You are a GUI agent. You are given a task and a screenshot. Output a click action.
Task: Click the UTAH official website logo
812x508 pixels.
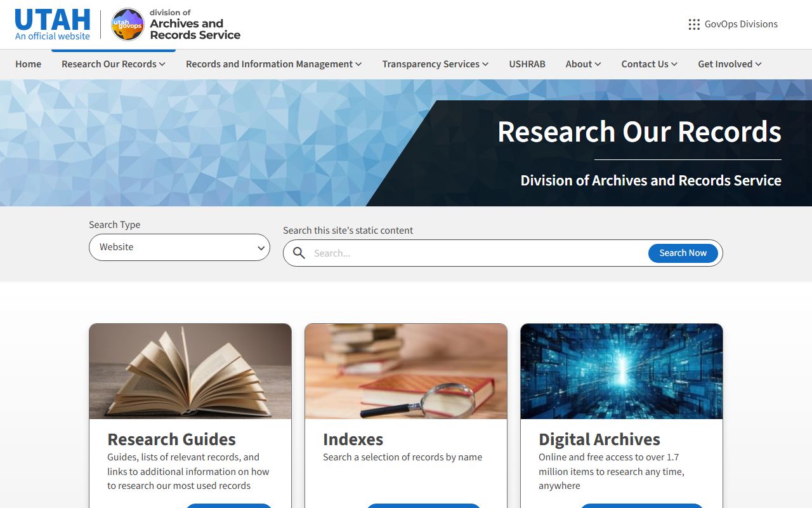pos(53,24)
